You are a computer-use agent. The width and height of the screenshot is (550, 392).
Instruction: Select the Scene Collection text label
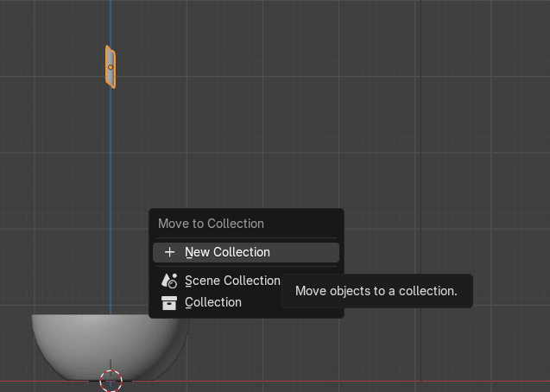(x=232, y=281)
